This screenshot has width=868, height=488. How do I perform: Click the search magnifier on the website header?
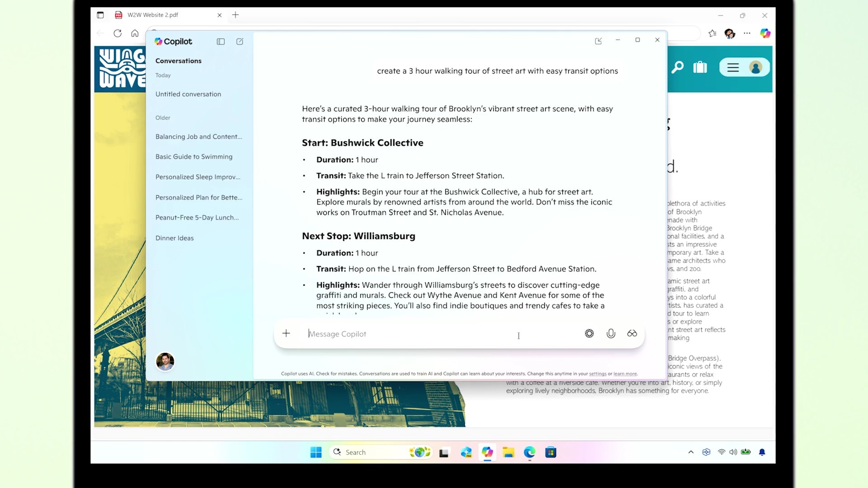[x=677, y=67]
